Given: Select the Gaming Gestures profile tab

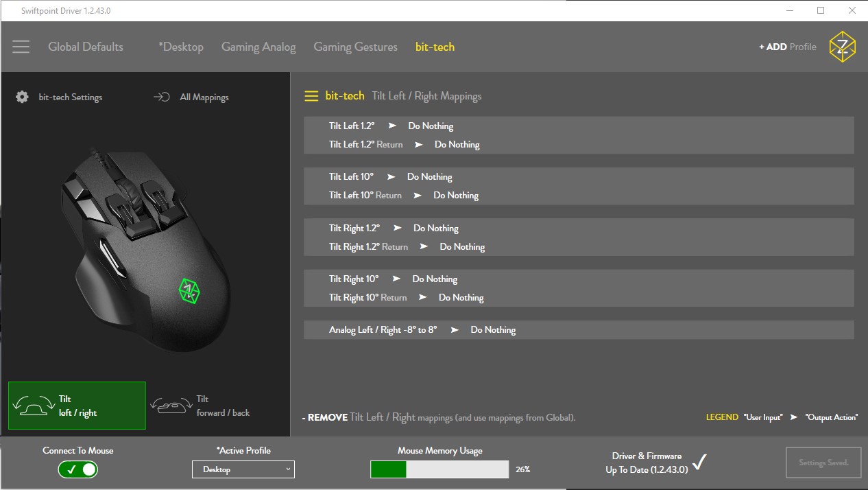Looking at the screenshot, I should pos(355,47).
